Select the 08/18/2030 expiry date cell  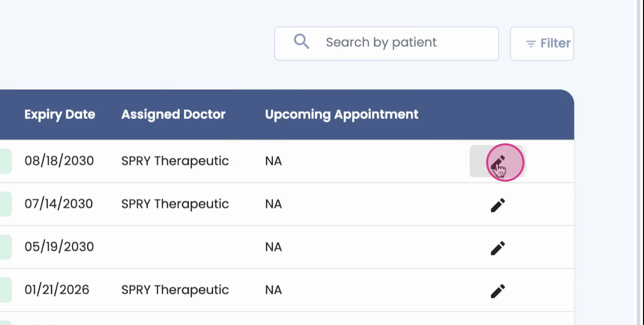tap(59, 161)
